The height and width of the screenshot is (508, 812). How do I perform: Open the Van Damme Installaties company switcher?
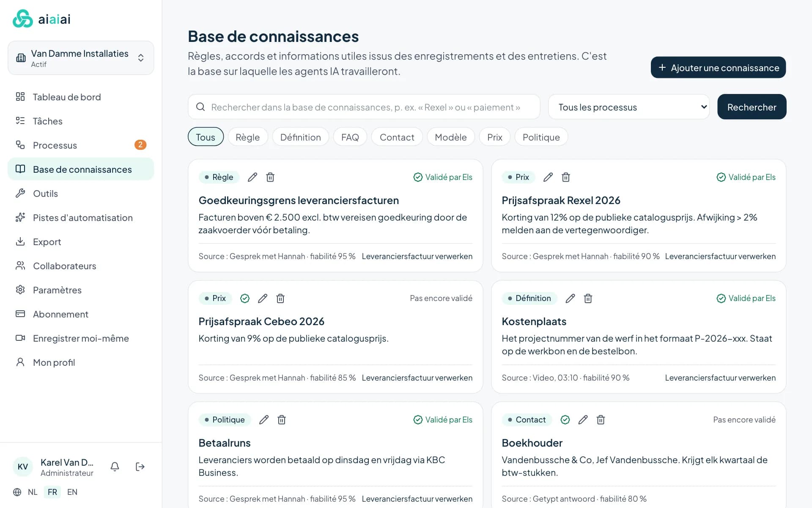[x=81, y=58]
